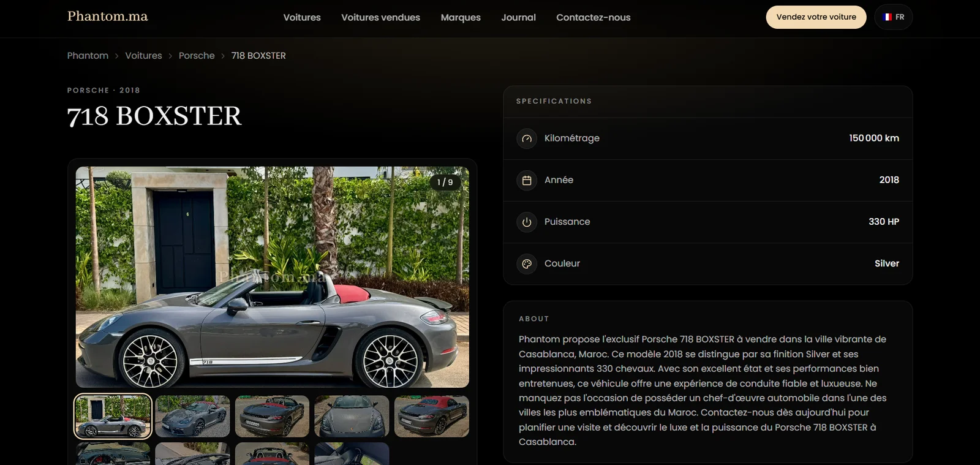Click the 1 / 9 image counter
The width and height of the screenshot is (980, 465).
(445, 182)
